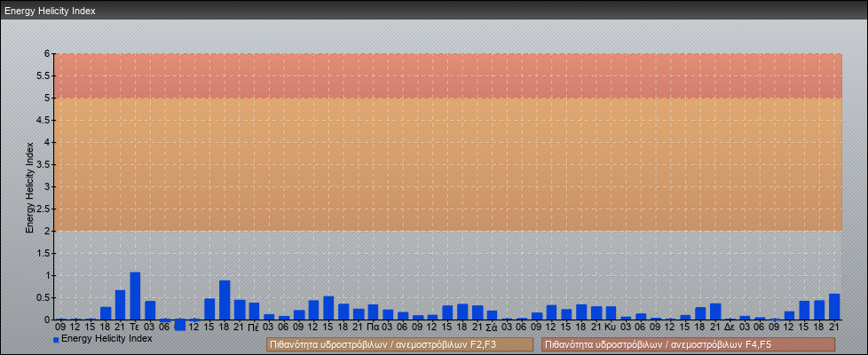Click the y-axis value 6
The width and height of the screenshot is (868, 355).
tap(48, 54)
